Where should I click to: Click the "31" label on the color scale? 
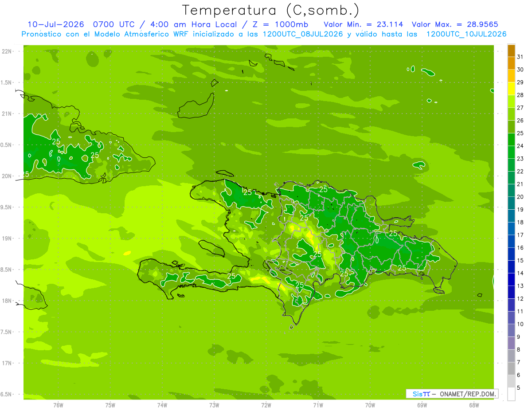(520, 57)
